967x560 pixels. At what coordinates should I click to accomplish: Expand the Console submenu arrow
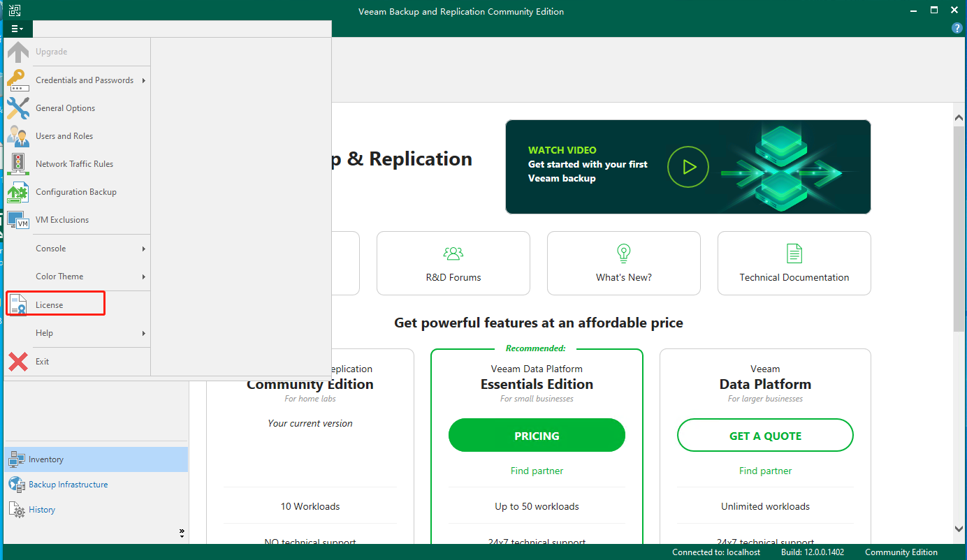(x=144, y=249)
